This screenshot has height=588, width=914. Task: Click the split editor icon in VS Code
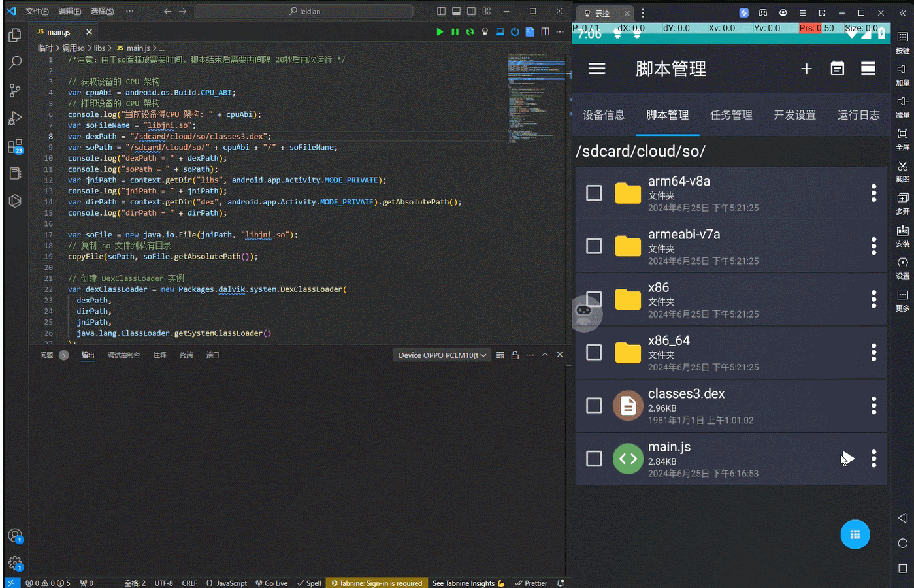coord(546,31)
